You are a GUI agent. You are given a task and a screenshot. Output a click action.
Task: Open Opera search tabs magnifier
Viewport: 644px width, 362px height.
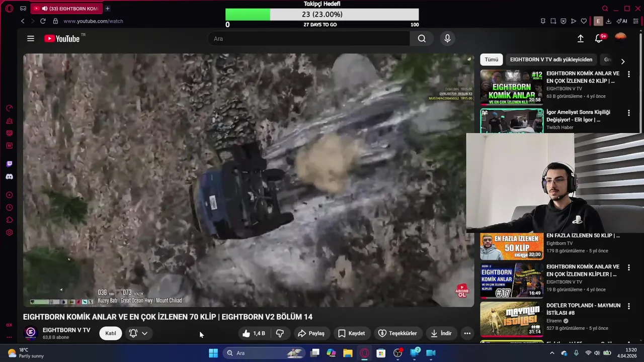click(x=605, y=9)
